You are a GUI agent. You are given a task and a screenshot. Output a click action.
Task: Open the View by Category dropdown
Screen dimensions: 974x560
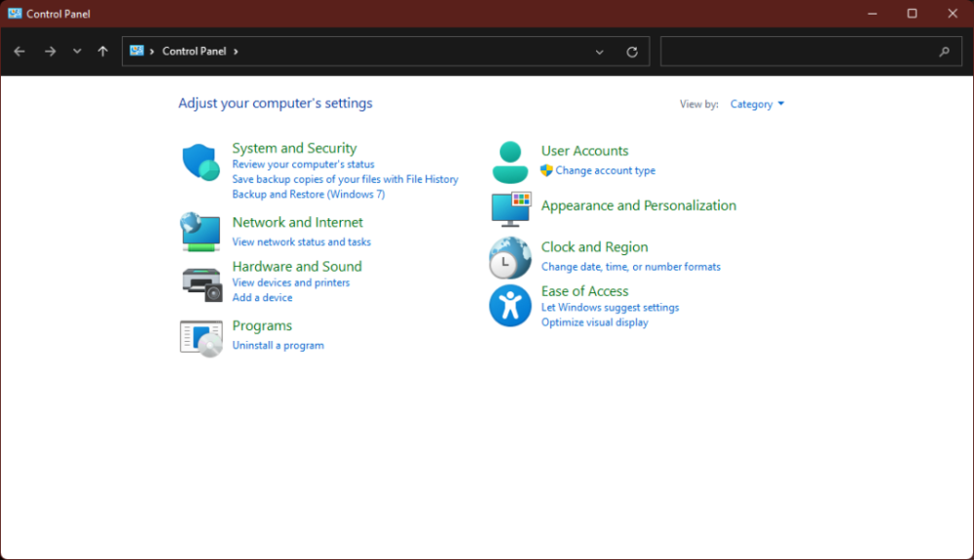(x=757, y=104)
